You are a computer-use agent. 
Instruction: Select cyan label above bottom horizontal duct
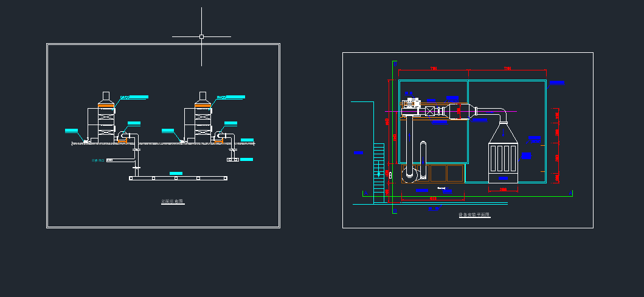pyautogui.click(x=176, y=173)
